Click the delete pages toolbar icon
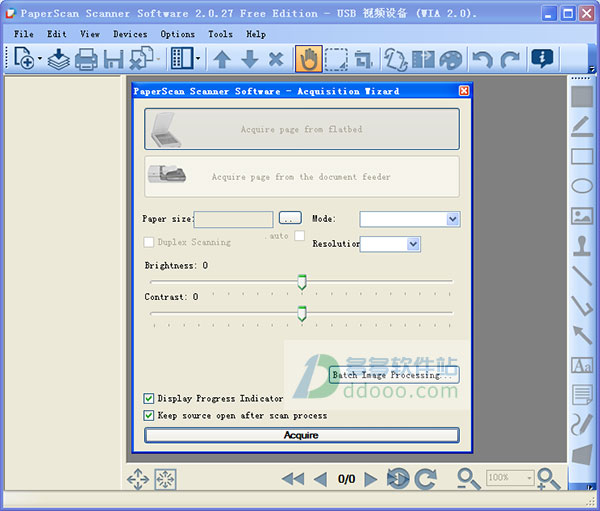600x511 pixels. point(141,59)
